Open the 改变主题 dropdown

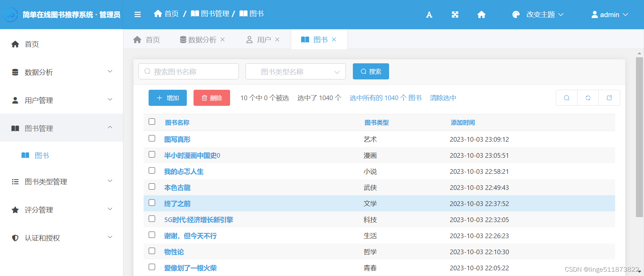(545, 14)
